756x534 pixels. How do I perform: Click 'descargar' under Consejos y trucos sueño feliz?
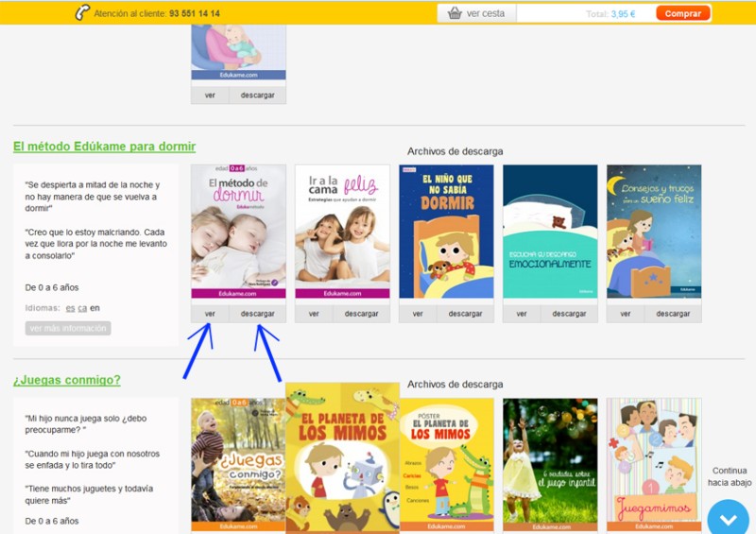tap(673, 314)
